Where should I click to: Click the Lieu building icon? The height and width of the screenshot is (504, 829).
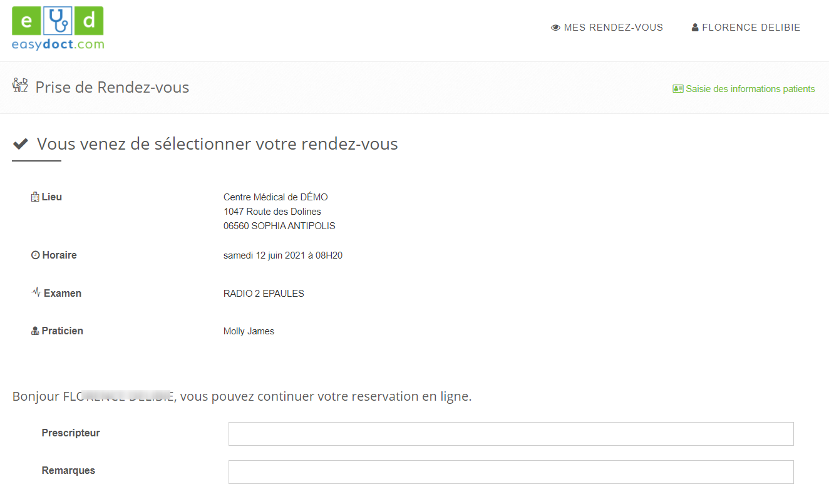click(35, 197)
